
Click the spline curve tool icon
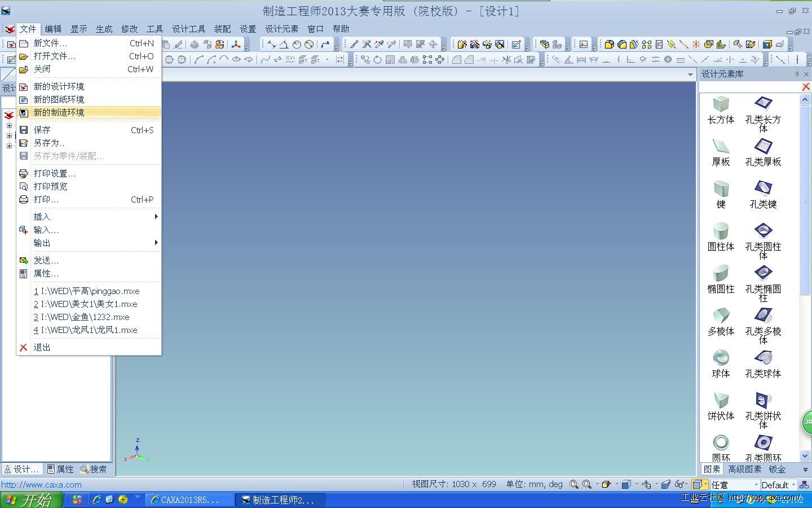click(x=264, y=59)
